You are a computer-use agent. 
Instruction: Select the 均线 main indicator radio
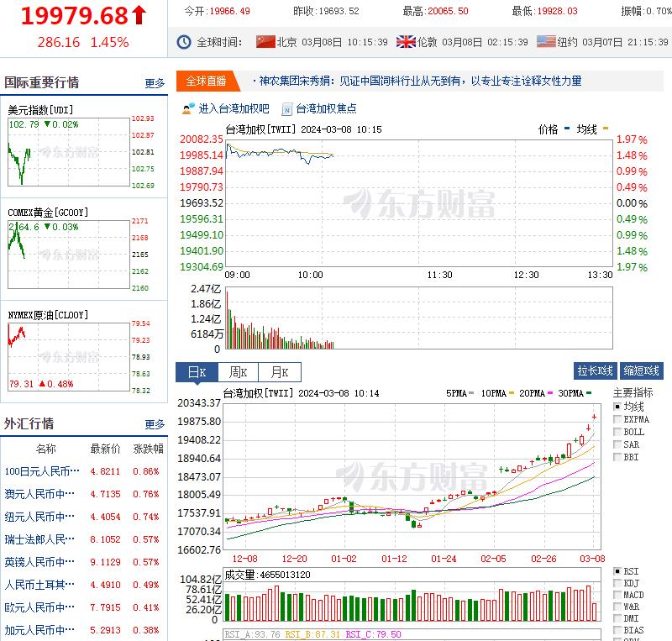pos(617,407)
